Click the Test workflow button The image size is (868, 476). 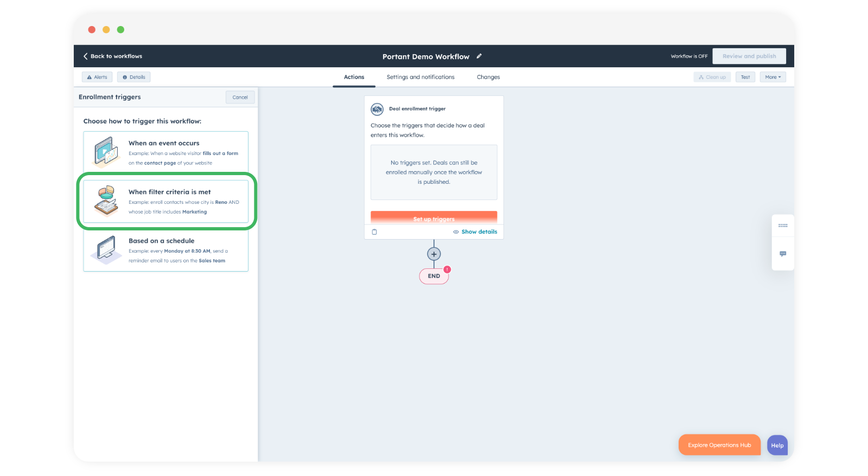745,77
